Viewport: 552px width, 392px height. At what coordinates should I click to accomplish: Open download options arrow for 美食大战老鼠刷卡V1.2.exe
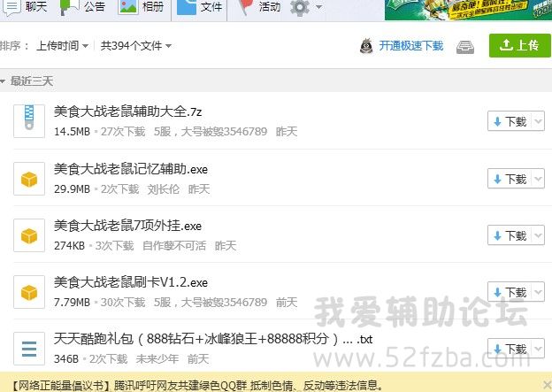pyautogui.click(x=538, y=292)
